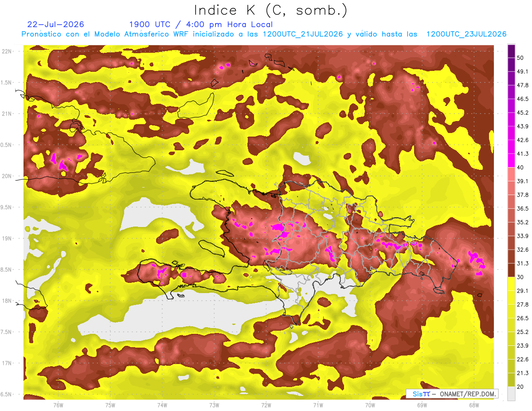Click the '42.6' color bar value
The image size is (532, 411).
(523, 140)
